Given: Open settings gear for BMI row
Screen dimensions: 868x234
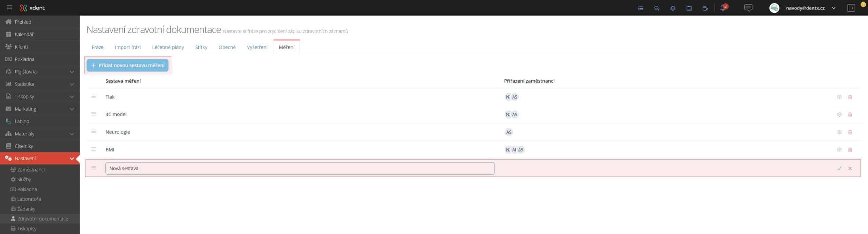Looking at the screenshot, I should pyautogui.click(x=839, y=150).
